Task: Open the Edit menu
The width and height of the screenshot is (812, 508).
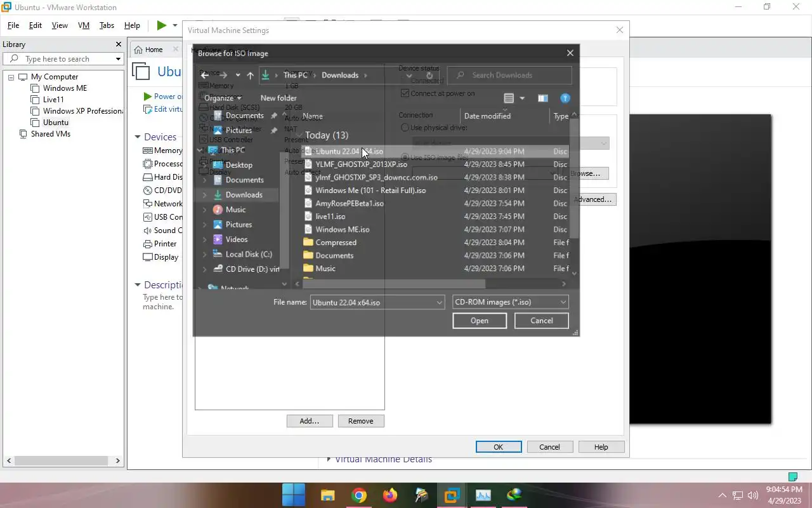Action: [36, 25]
